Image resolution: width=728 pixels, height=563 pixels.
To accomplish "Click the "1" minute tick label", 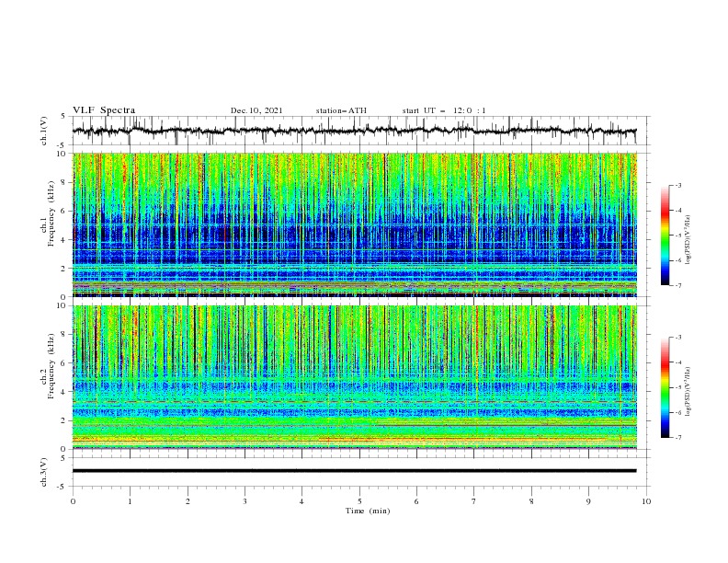I will click(x=130, y=501).
